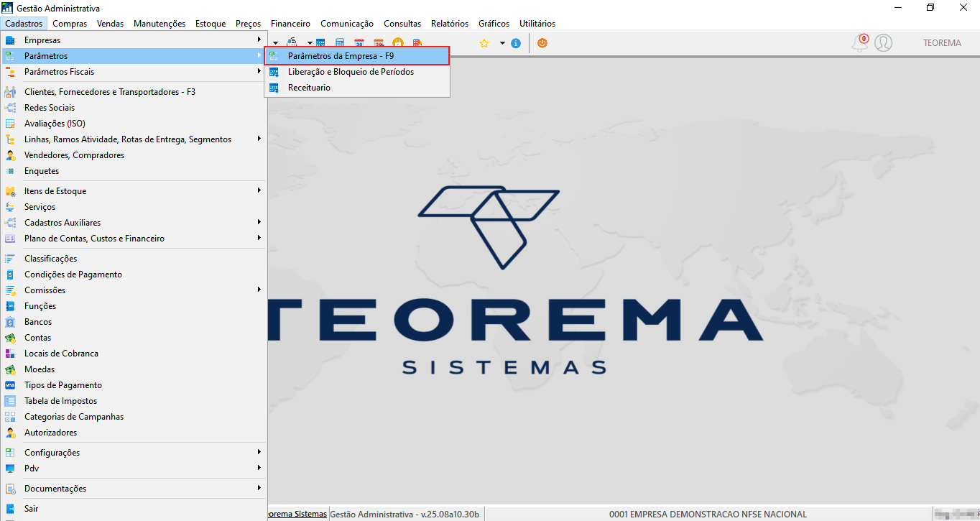Open the Relatórios menu

[450, 24]
